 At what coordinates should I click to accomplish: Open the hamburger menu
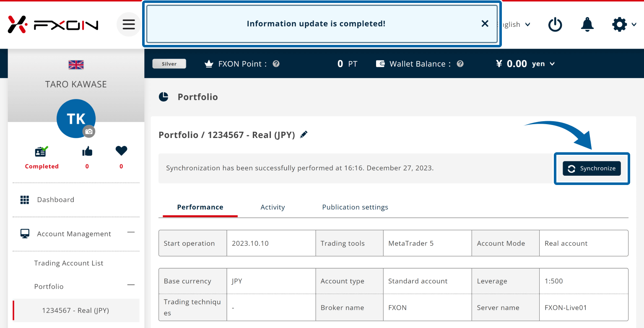[129, 24]
